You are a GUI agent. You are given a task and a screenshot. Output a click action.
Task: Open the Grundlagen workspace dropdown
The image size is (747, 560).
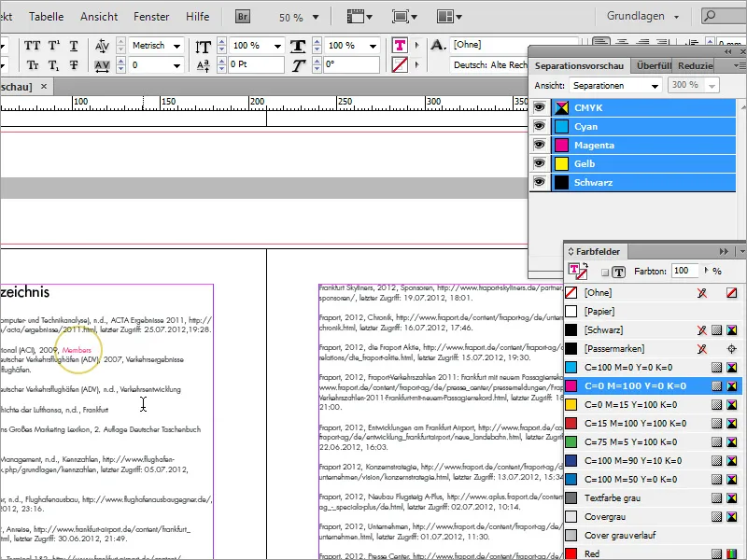point(642,16)
